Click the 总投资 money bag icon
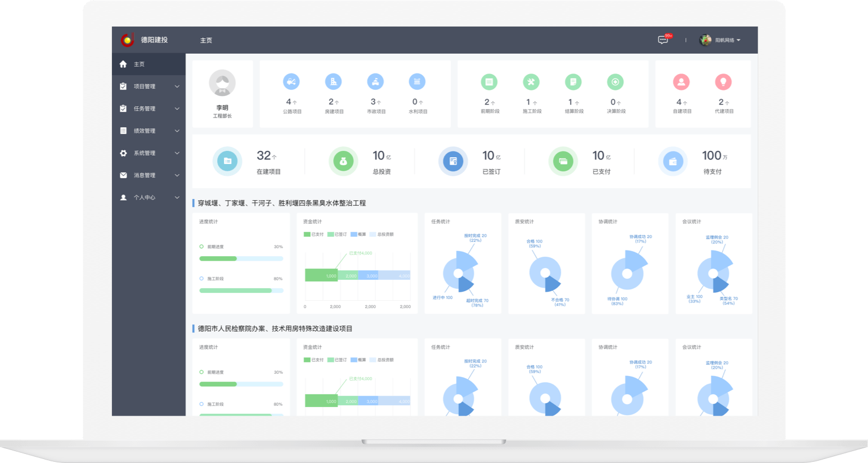Image resolution: width=868 pixels, height=463 pixels. pyautogui.click(x=343, y=162)
